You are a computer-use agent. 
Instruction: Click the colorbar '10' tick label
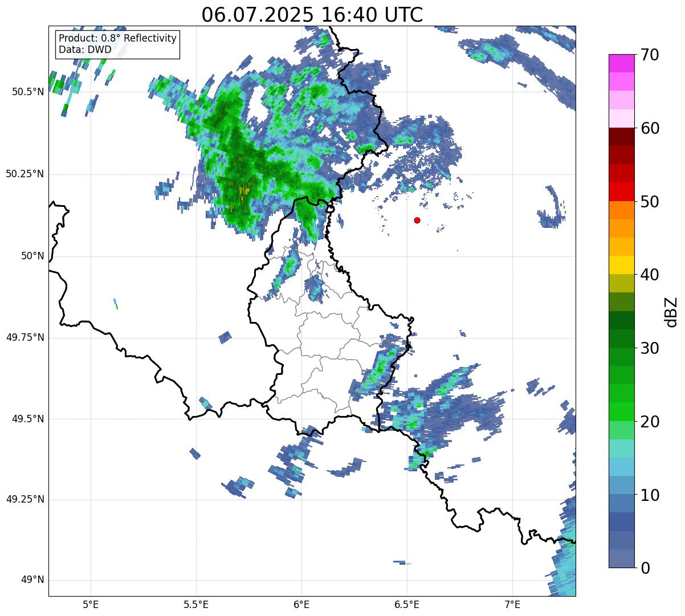650,495
